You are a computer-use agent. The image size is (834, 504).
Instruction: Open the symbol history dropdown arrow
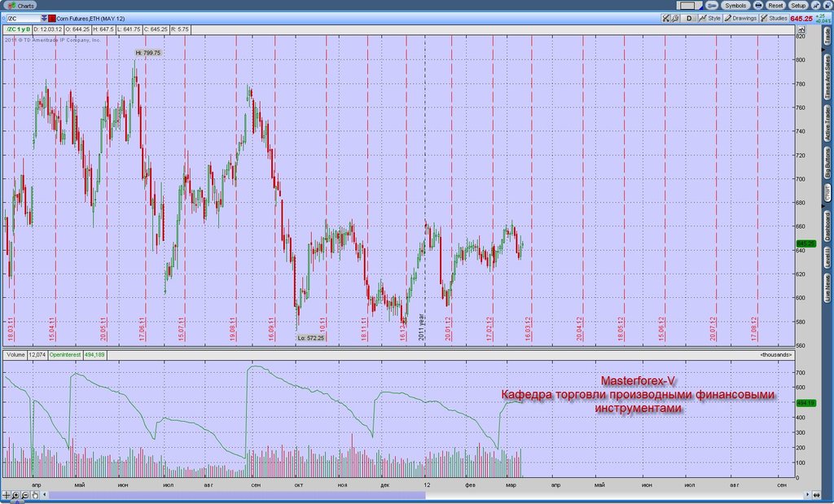tap(44, 19)
